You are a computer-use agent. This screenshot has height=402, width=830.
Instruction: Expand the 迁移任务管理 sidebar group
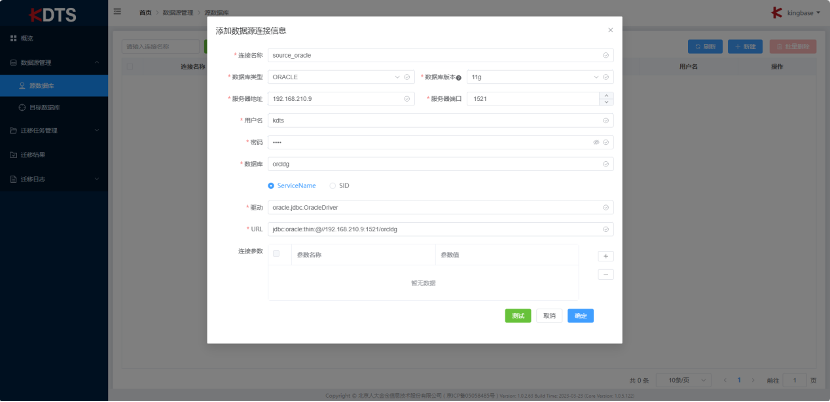pyautogui.click(x=97, y=130)
